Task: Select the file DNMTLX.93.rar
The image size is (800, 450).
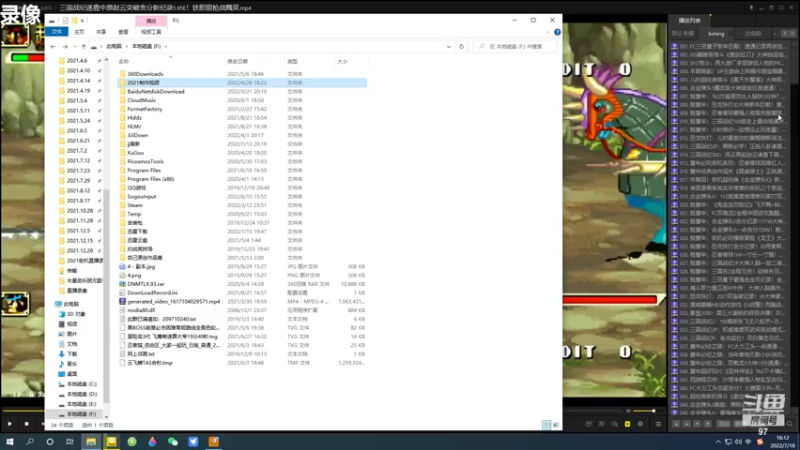Action: point(146,284)
